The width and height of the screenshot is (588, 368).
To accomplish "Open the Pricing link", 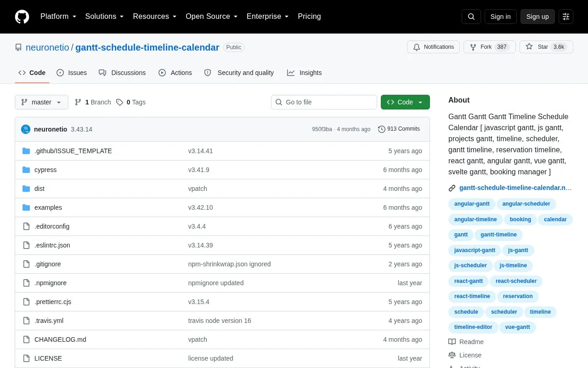I will [x=309, y=17].
